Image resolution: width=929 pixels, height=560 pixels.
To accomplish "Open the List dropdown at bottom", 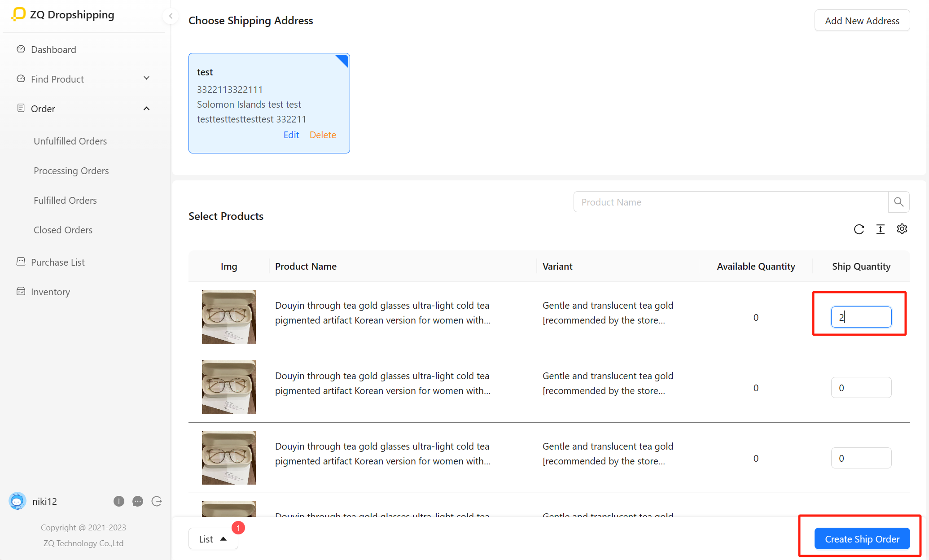I will point(213,539).
